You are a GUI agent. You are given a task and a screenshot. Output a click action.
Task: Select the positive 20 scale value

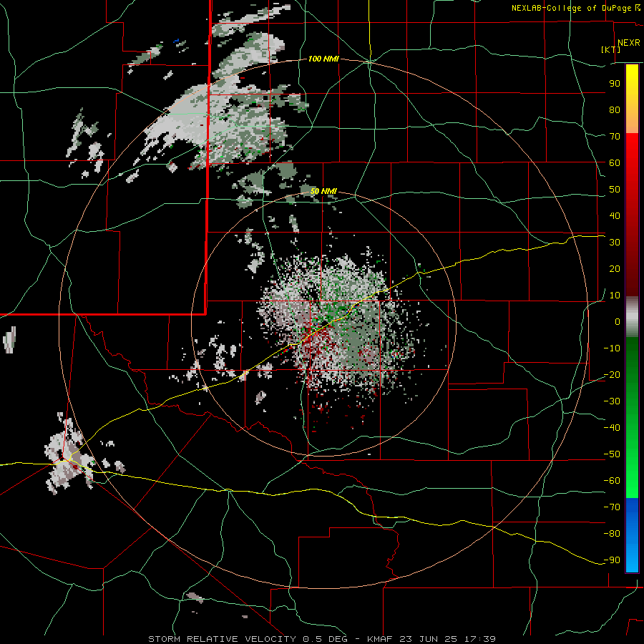pyautogui.click(x=615, y=269)
